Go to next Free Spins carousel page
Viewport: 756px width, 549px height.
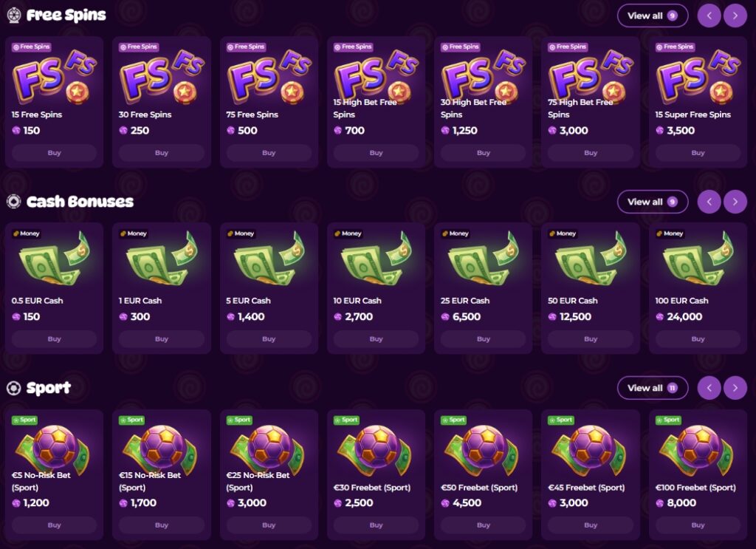(x=735, y=16)
